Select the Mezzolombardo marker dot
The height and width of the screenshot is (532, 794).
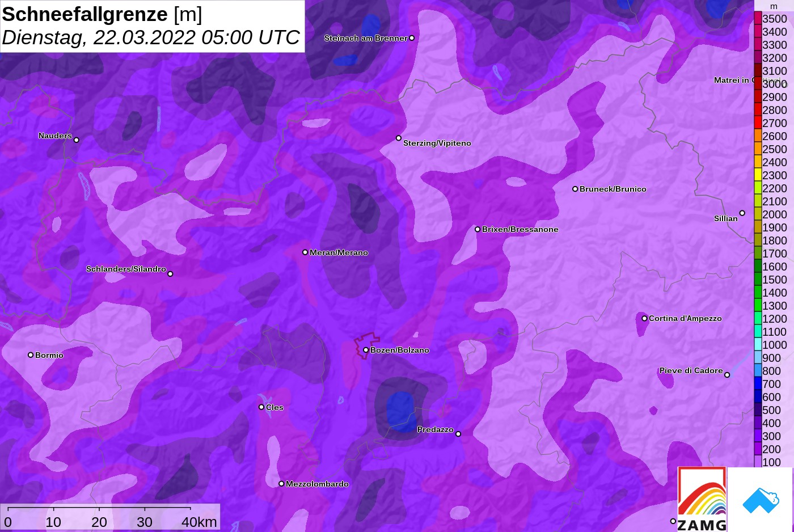click(281, 484)
